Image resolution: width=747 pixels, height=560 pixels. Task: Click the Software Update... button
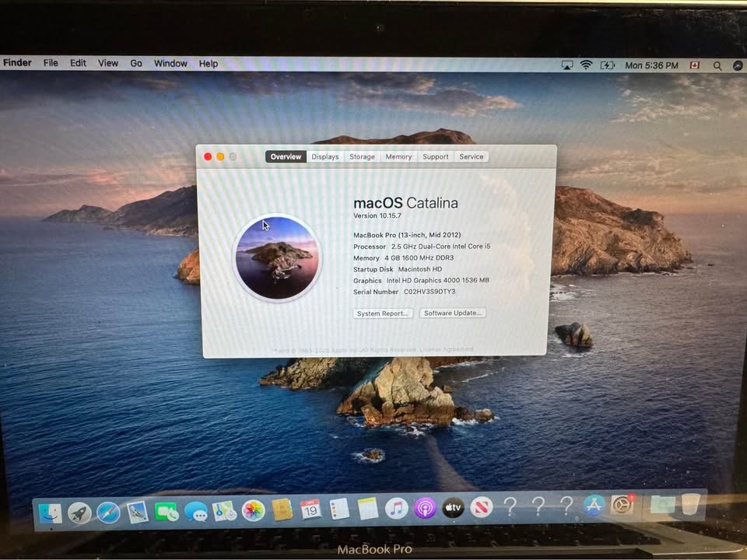pos(453,313)
